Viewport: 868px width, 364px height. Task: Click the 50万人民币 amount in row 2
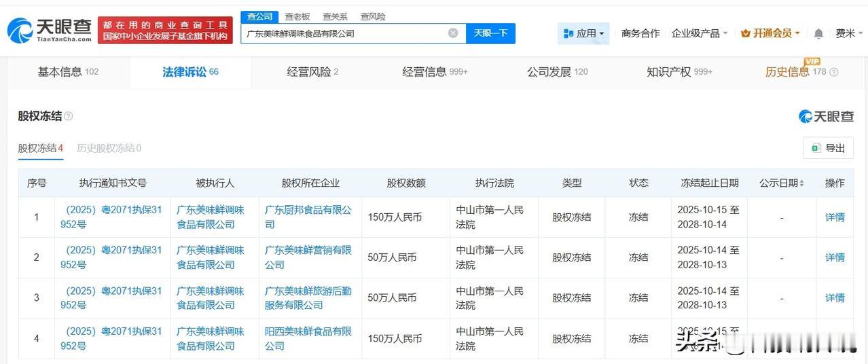point(392,258)
